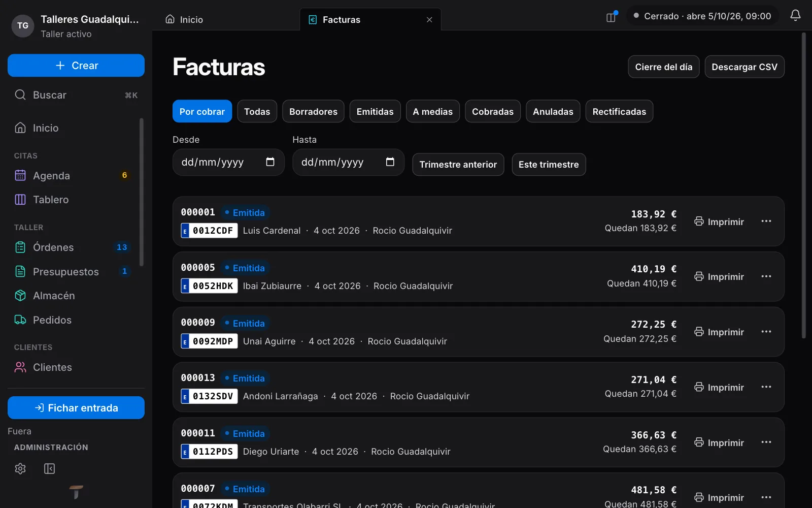Open the notifications bell

pos(795,16)
